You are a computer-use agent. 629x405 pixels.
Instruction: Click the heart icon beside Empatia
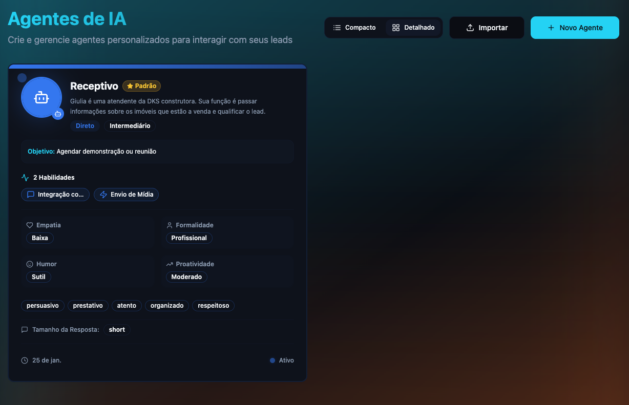point(29,225)
